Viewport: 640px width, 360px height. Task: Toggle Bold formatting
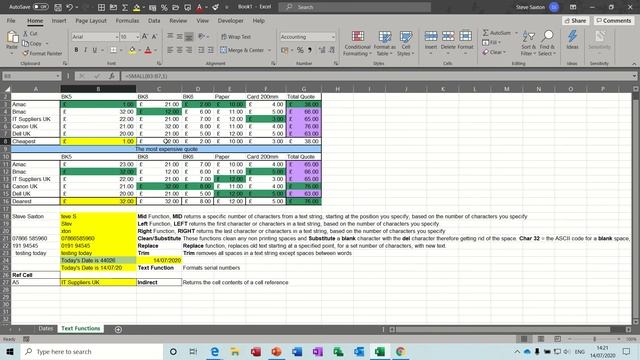point(76,50)
